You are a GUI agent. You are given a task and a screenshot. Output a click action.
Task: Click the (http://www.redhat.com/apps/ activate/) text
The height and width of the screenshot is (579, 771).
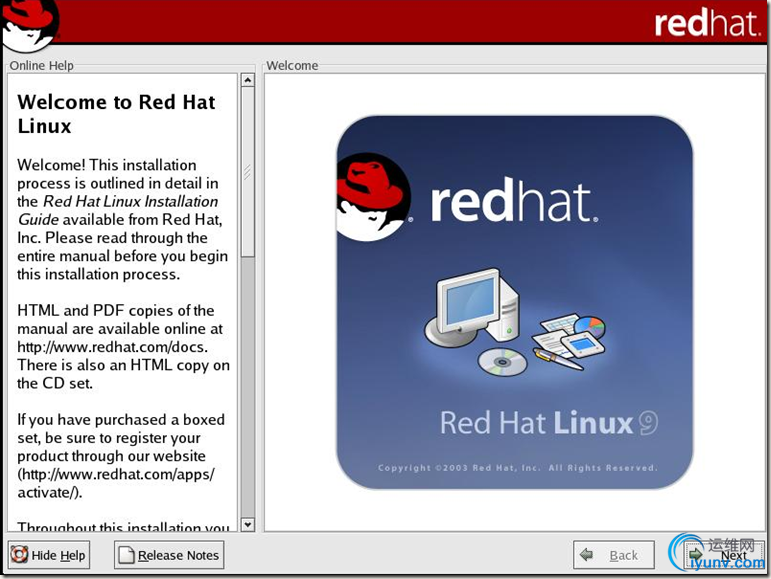116,483
